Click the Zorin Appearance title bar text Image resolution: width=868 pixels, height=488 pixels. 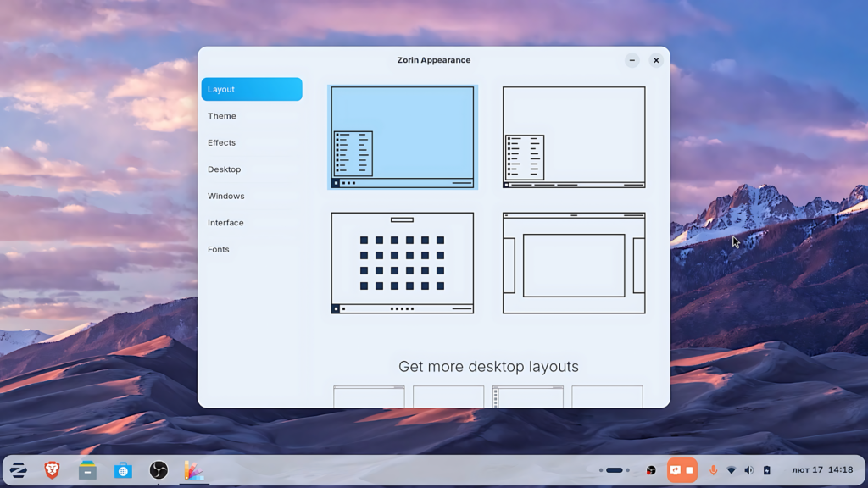(433, 60)
